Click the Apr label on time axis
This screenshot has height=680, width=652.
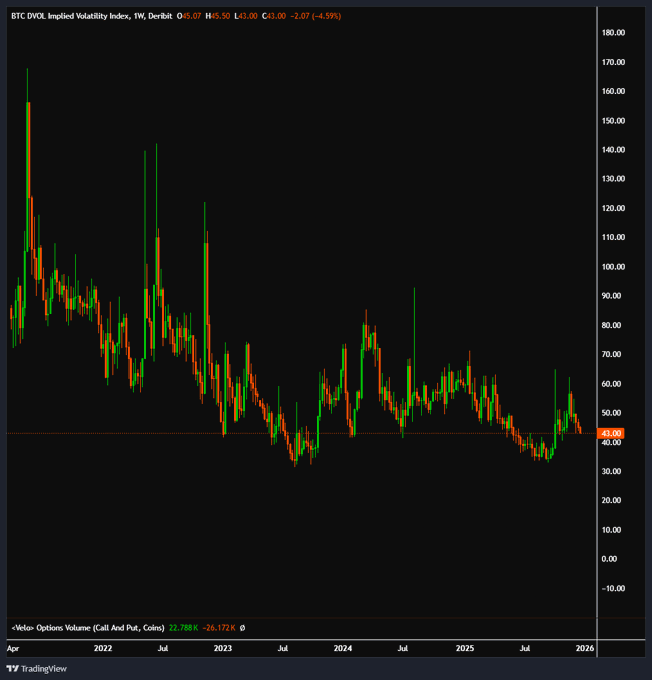(12, 648)
